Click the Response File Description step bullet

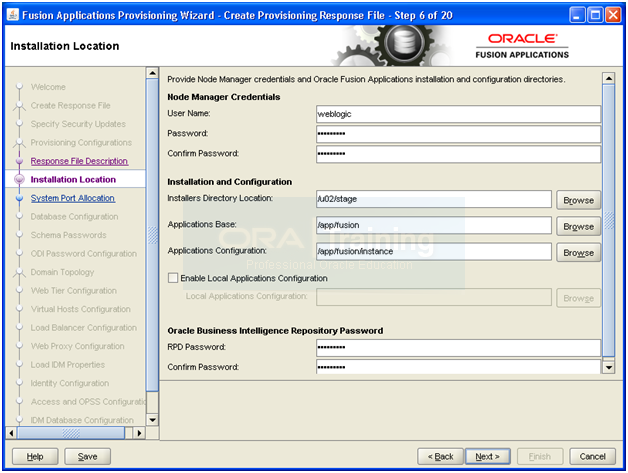(x=19, y=161)
